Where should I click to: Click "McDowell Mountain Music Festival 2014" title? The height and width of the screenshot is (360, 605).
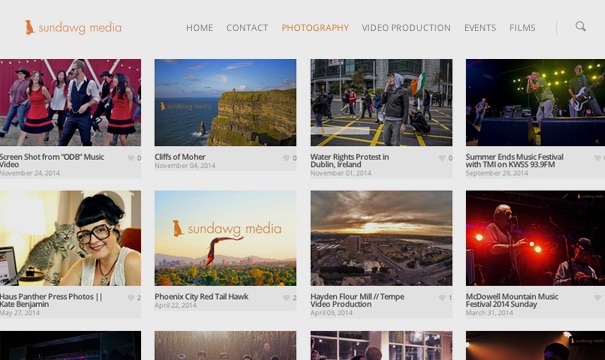pyautogui.click(x=512, y=300)
